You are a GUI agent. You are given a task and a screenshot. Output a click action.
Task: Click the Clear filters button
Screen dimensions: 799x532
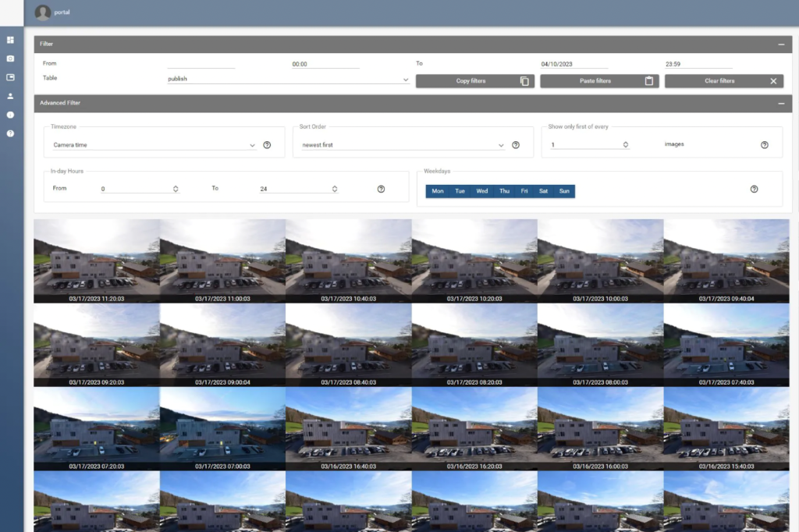point(723,81)
